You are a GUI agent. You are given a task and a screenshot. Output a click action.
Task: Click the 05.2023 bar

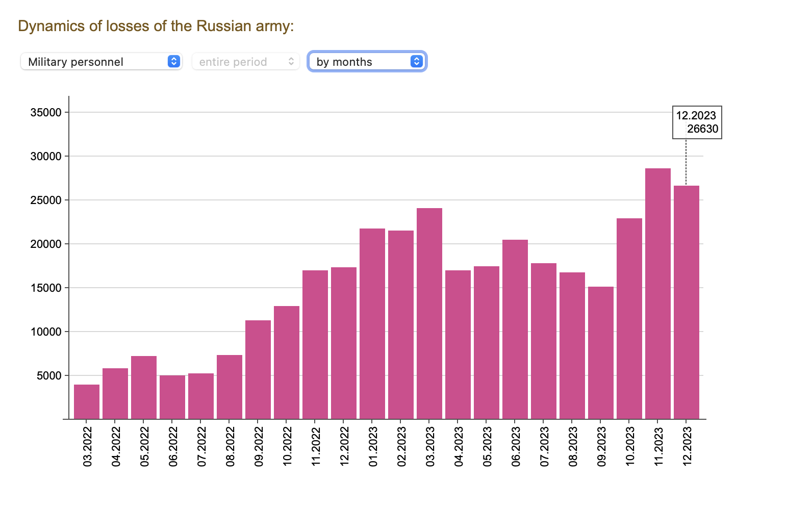click(x=487, y=343)
